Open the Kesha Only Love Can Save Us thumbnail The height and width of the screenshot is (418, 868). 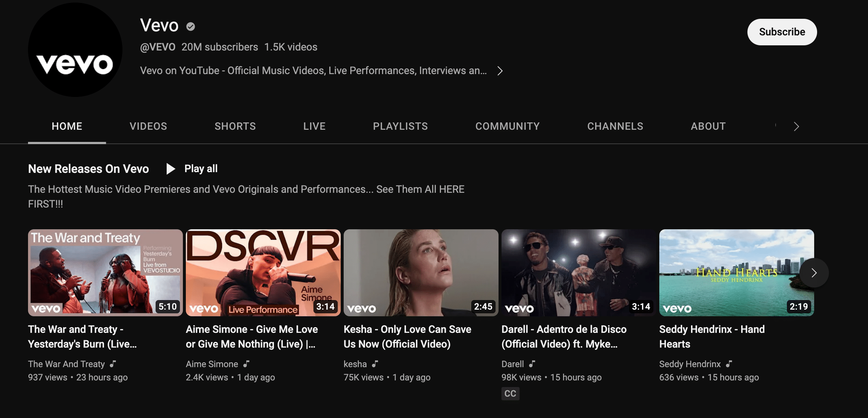[421, 273]
